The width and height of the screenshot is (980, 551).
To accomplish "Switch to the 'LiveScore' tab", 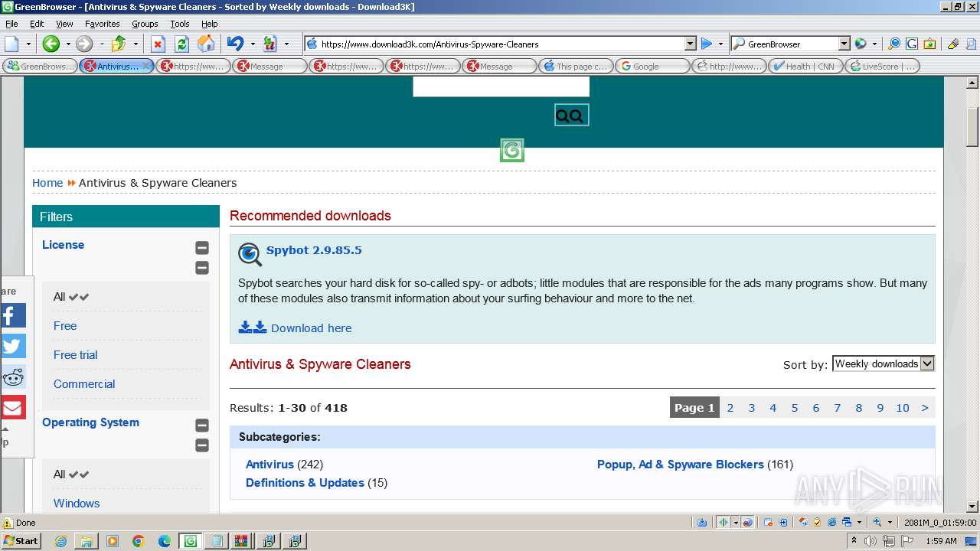I will pos(881,67).
